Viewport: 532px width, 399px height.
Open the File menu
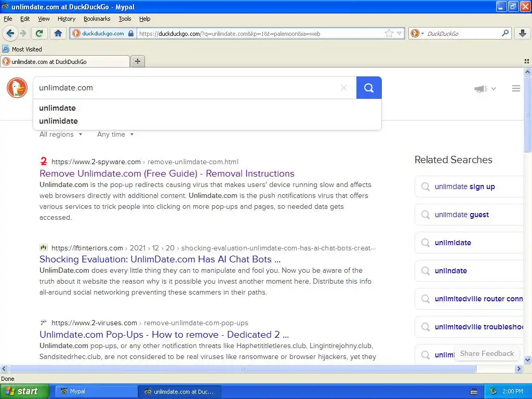[x=8, y=19]
